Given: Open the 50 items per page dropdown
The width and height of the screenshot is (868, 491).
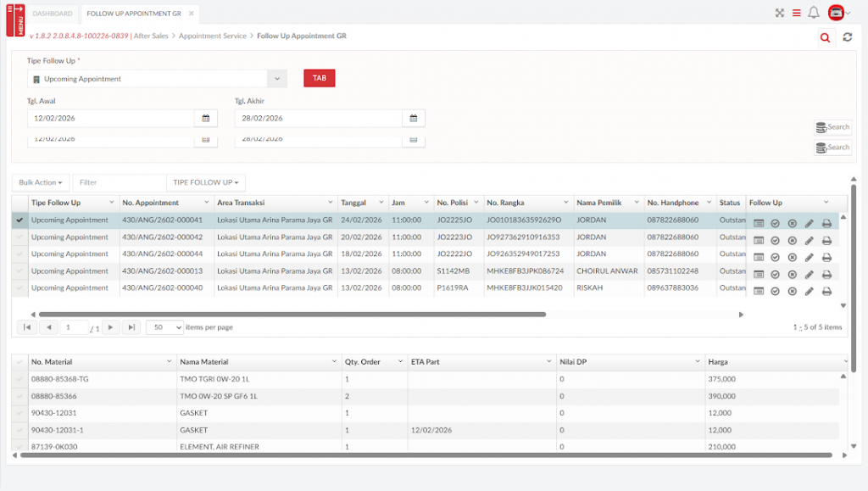Looking at the screenshot, I should click(x=165, y=327).
